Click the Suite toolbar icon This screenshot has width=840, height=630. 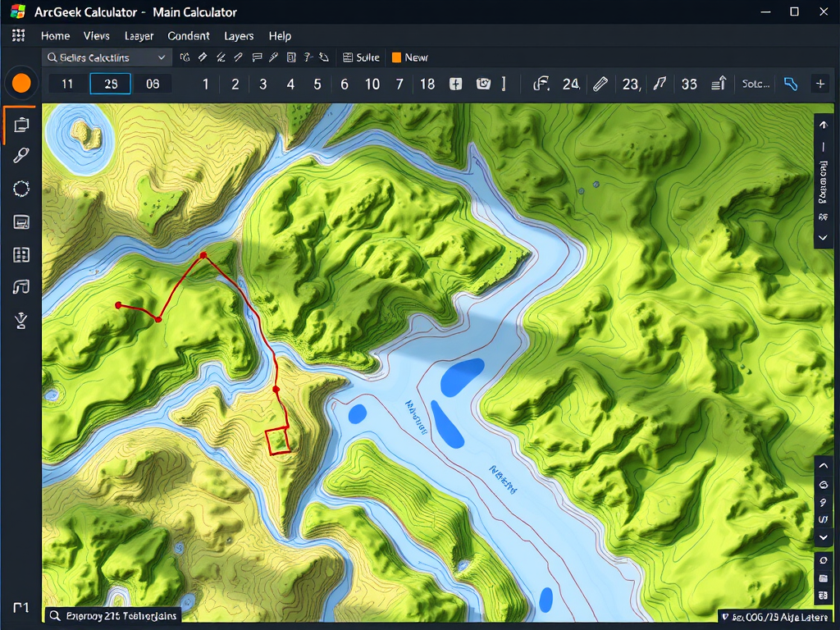(361, 57)
